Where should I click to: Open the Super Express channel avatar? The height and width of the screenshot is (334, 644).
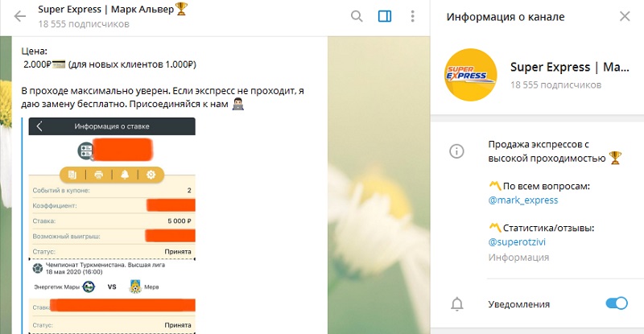point(471,75)
